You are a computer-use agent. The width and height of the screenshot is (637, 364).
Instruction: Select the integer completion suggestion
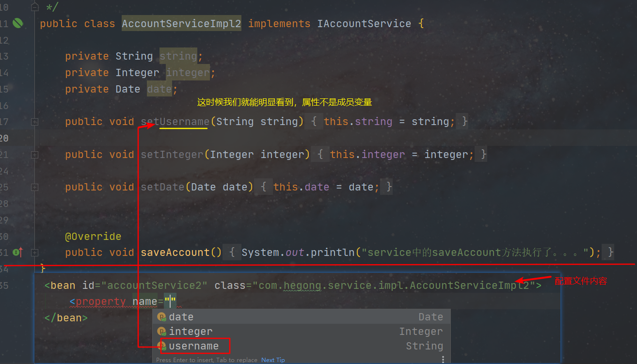coord(302,332)
